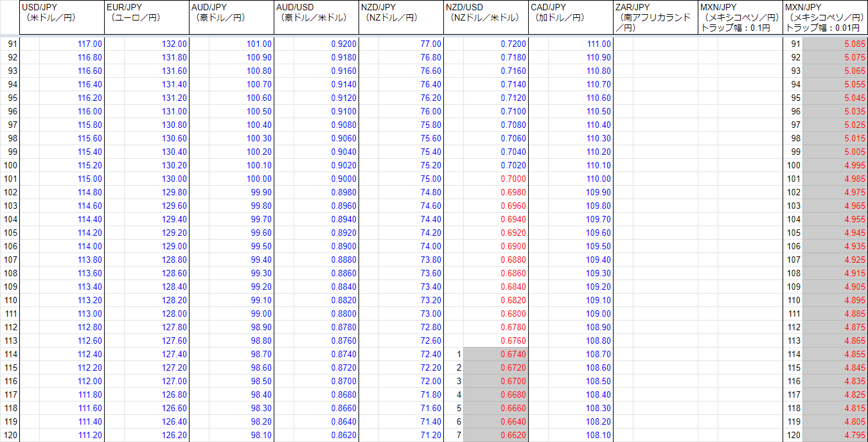Click NZD/USD value 0.6900 in row 106

pos(495,246)
